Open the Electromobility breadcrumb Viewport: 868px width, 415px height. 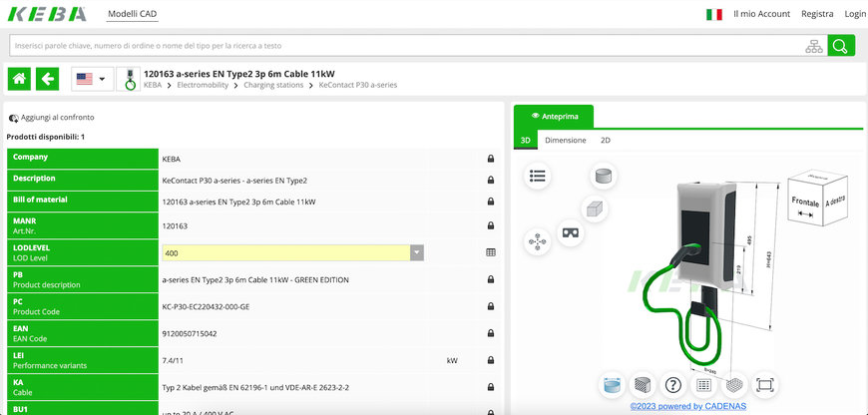203,85
